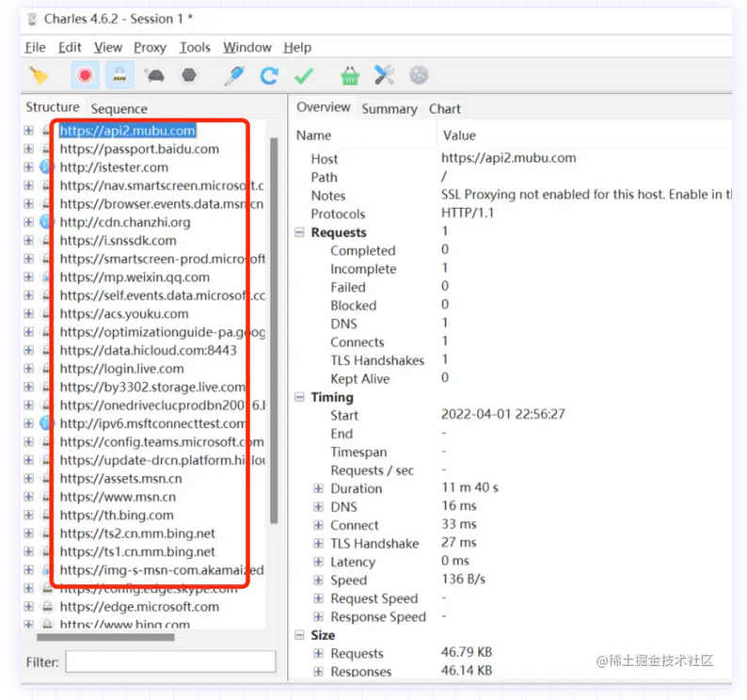Expand the Speed row
747x700 pixels.
pyautogui.click(x=318, y=580)
